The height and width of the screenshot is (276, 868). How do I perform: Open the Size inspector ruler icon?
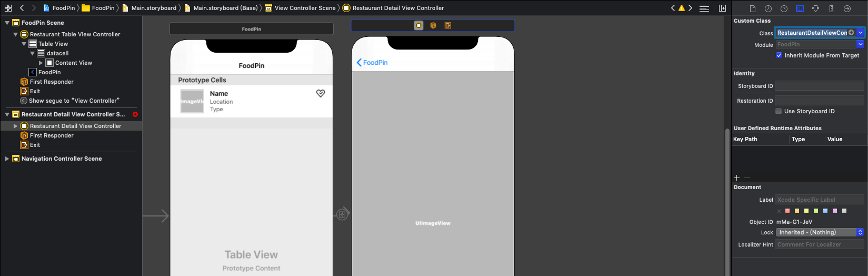coord(831,8)
